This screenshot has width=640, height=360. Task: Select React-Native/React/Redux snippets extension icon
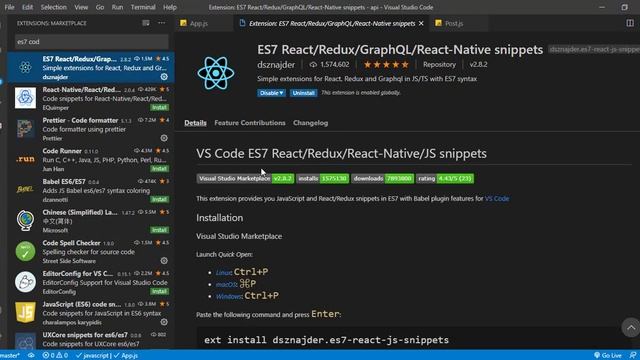pyautogui.click(x=25, y=98)
